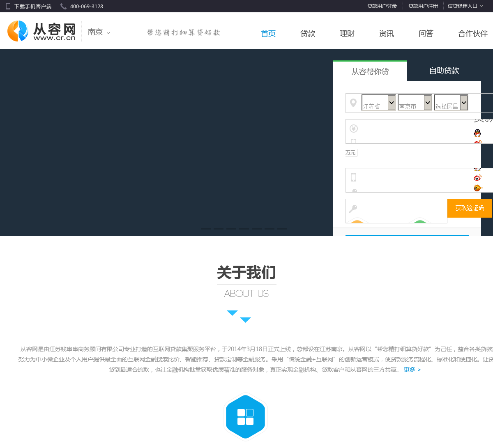Click 贷款用户登录 link
The width and height of the screenshot is (493, 448).
click(382, 6)
